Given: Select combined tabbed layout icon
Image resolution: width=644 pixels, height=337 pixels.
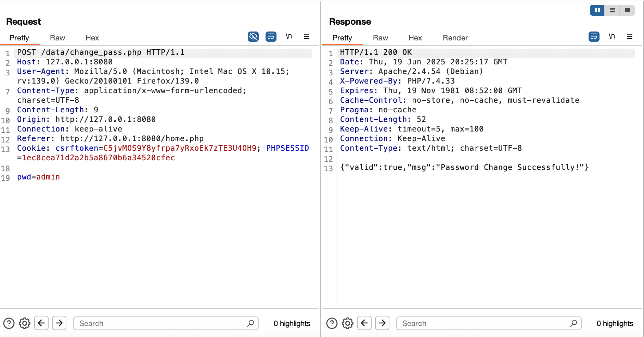Looking at the screenshot, I should click(628, 10).
